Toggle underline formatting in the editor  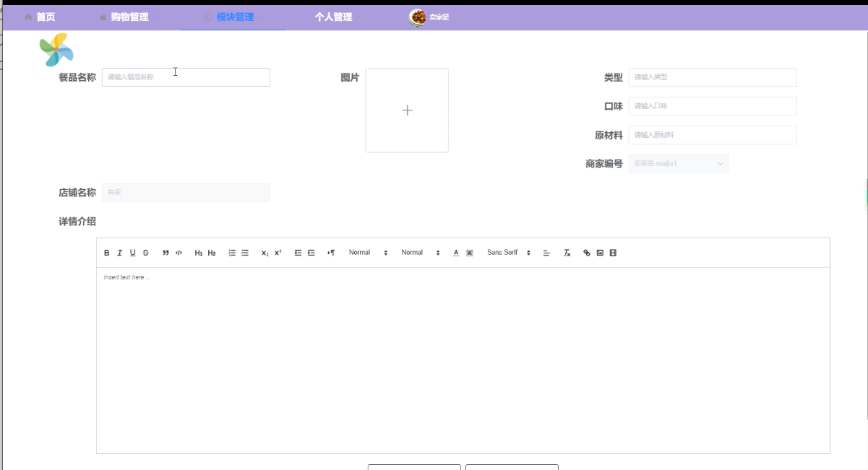pos(133,253)
